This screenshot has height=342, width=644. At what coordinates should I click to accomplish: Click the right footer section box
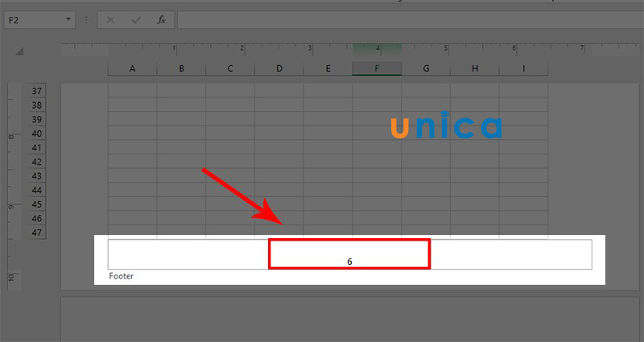pos(511,254)
